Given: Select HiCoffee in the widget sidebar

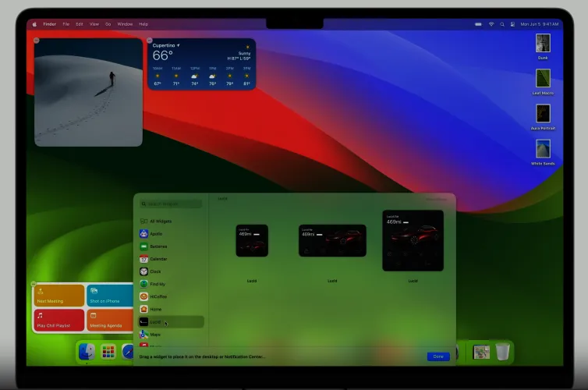Looking at the screenshot, I should click(x=158, y=296).
